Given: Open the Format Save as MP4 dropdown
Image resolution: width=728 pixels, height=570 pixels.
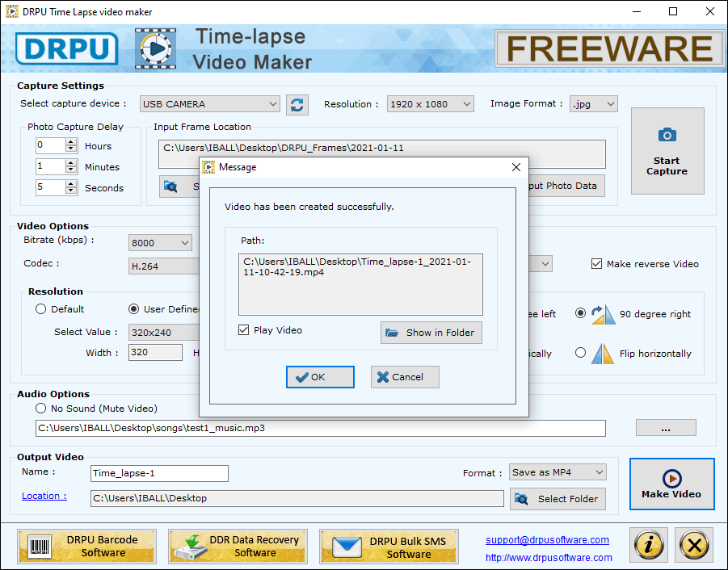Looking at the screenshot, I should click(558, 472).
